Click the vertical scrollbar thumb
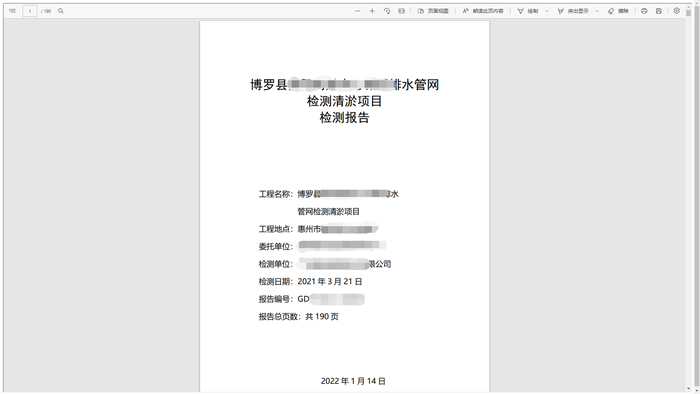This screenshot has height=394, width=700. point(688,12)
